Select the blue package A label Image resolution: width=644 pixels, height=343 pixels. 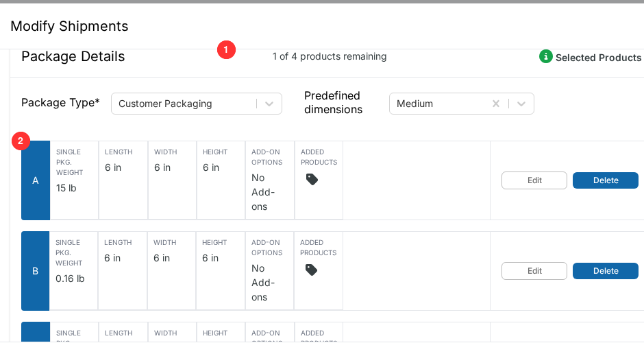36,180
